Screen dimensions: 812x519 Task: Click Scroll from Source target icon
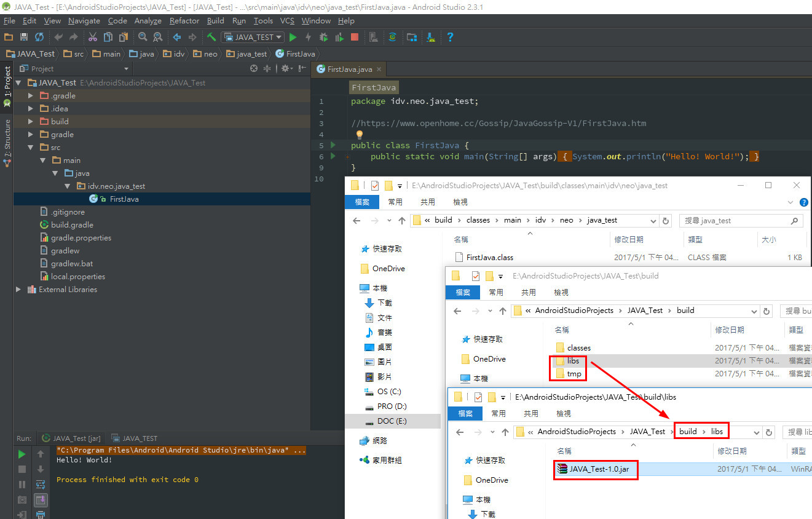pyautogui.click(x=254, y=69)
